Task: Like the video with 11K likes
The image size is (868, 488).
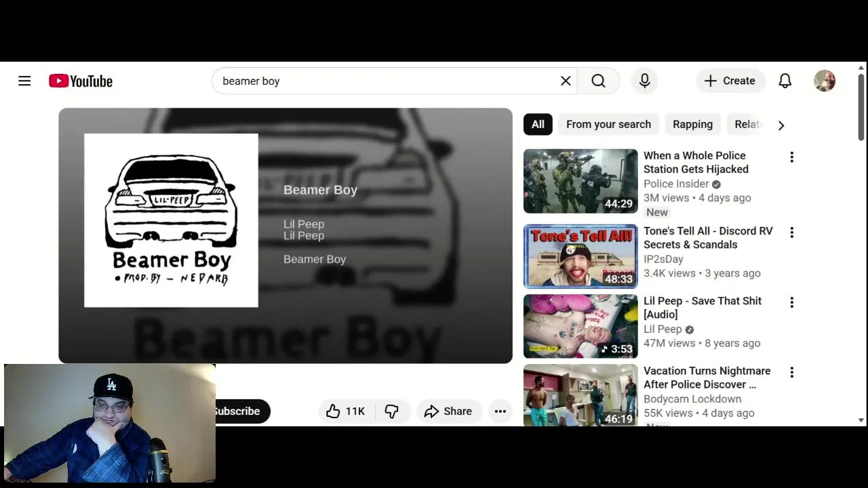Action: (347, 411)
